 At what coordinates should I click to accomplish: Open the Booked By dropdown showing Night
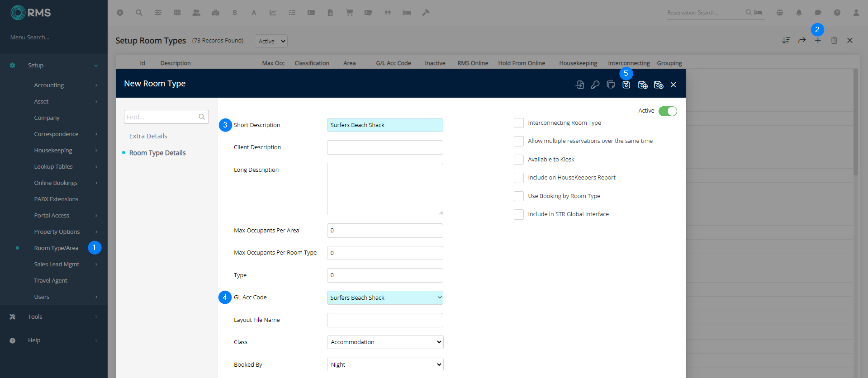pyautogui.click(x=385, y=364)
